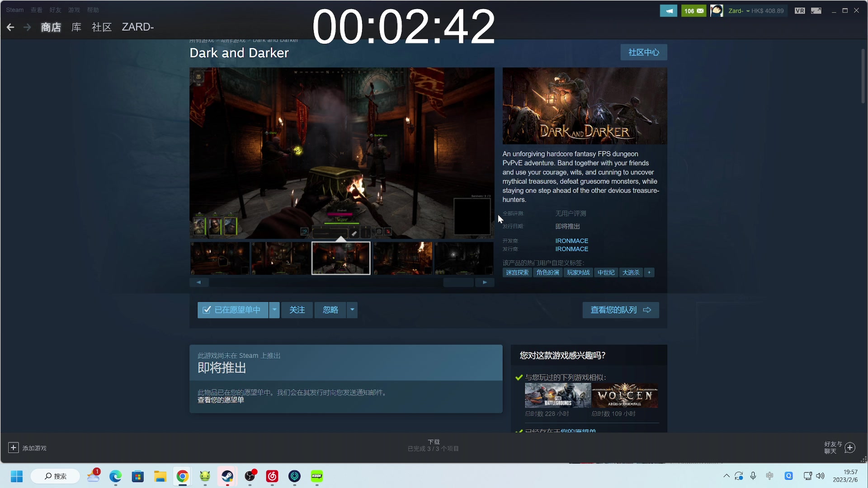Open the 查看您的愿望单 link

click(x=221, y=400)
